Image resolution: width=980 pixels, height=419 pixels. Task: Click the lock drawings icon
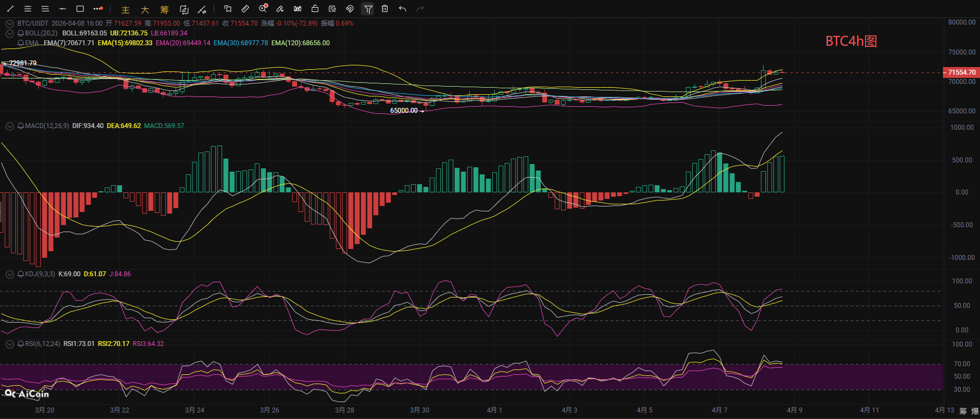click(315, 9)
